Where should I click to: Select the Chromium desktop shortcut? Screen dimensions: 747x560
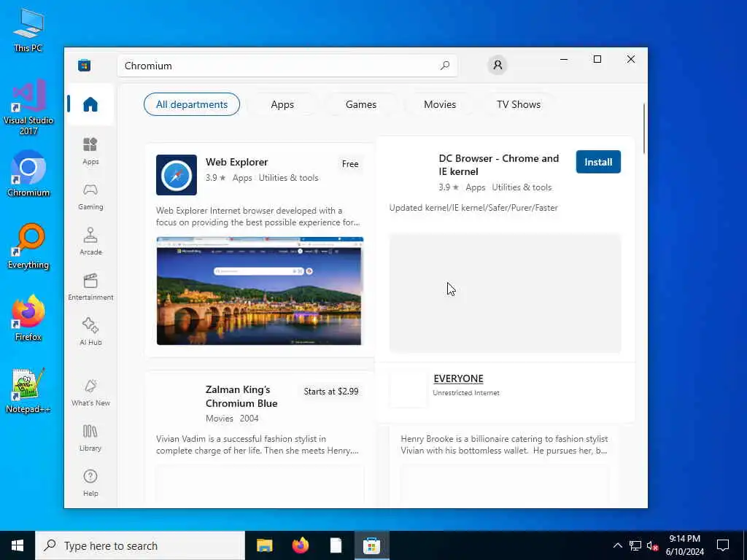28,174
